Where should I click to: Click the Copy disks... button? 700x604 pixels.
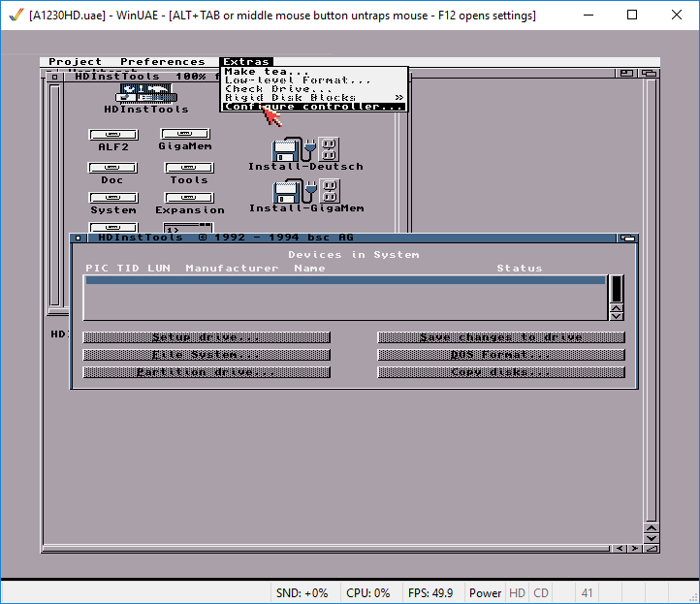(x=501, y=372)
